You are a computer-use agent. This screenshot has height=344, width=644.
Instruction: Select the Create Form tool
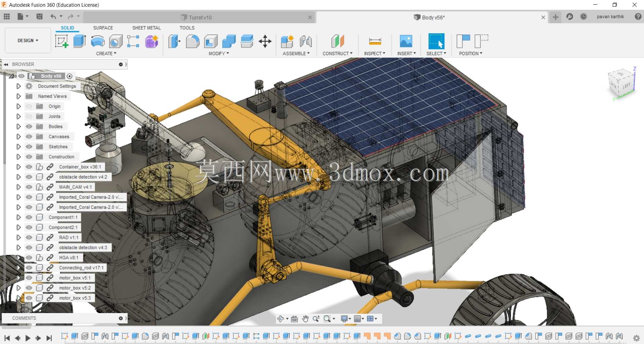point(152,41)
